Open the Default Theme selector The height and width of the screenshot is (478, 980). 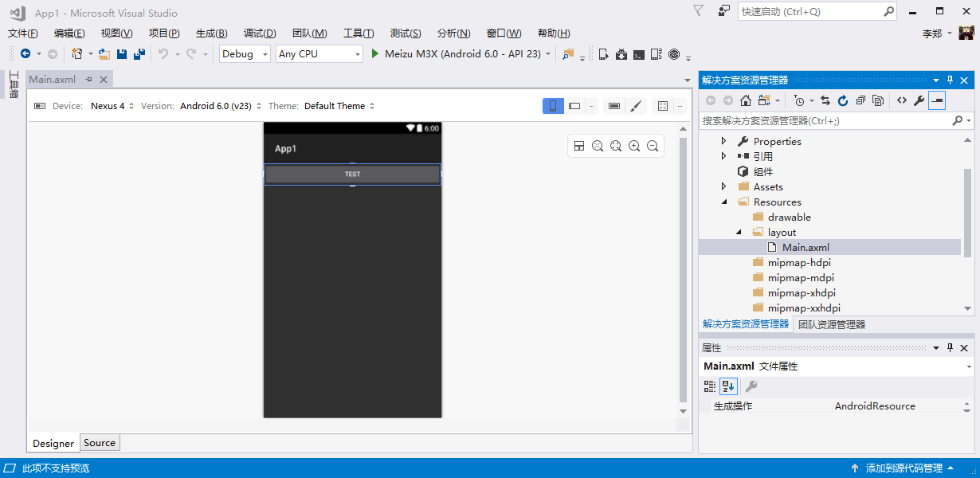(339, 106)
